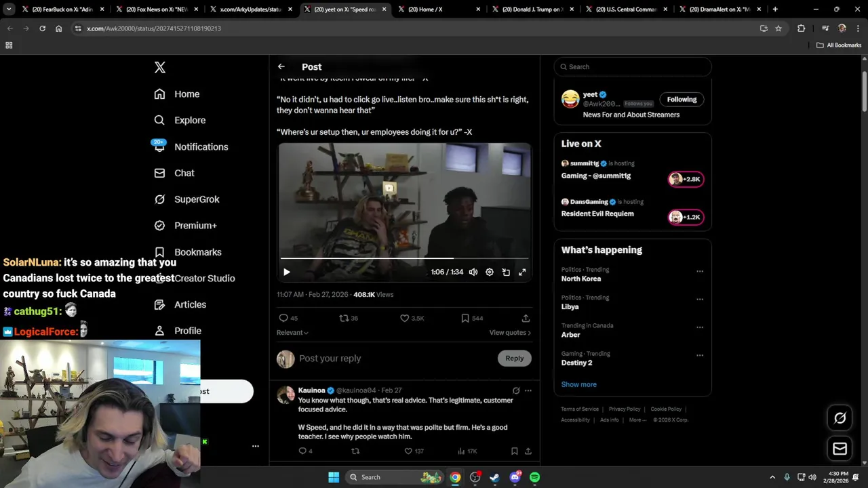Image resolution: width=868 pixels, height=488 pixels.
Task: Go back using the Post back arrow
Action: click(x=281, y=66)
